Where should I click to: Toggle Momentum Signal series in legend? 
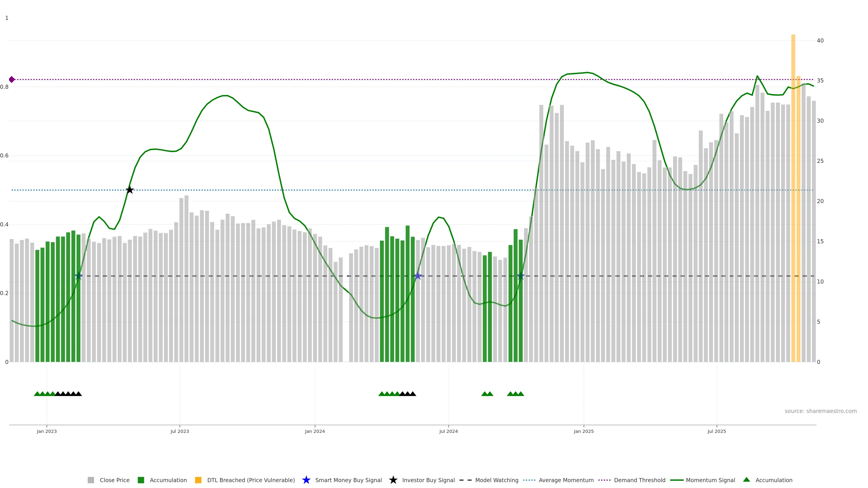tap(710, 480)
